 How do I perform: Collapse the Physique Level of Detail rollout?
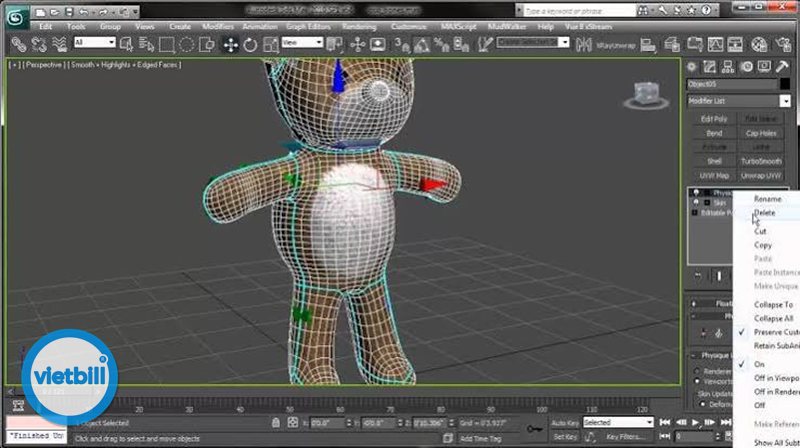point(693,356)
